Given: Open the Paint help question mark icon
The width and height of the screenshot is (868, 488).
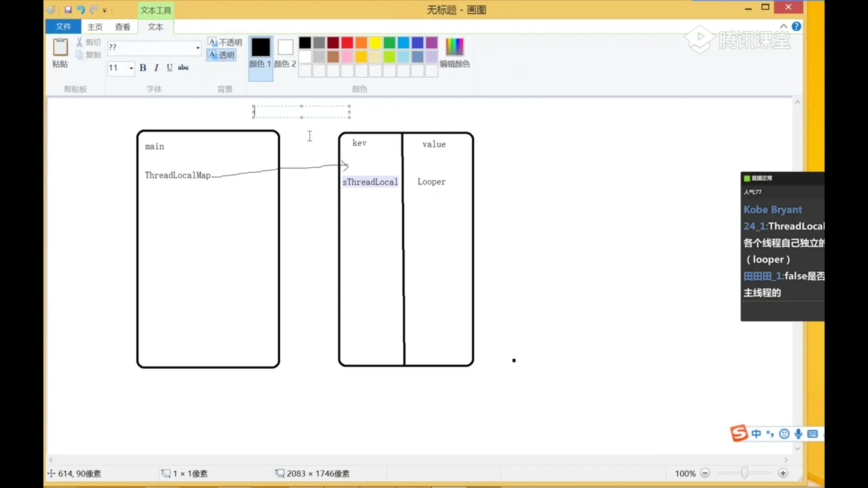Looking at the screenshot, I should [x=797, y=27].
